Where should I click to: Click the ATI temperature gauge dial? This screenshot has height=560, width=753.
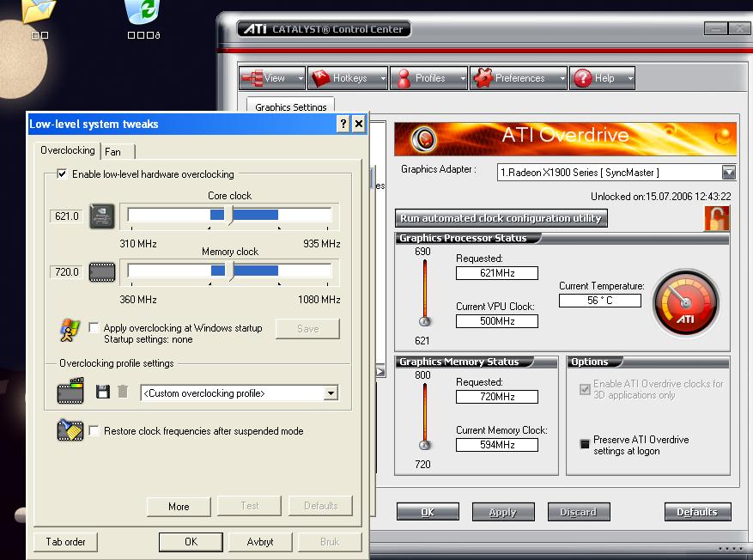pyautogui.click(x=686, y=302)
